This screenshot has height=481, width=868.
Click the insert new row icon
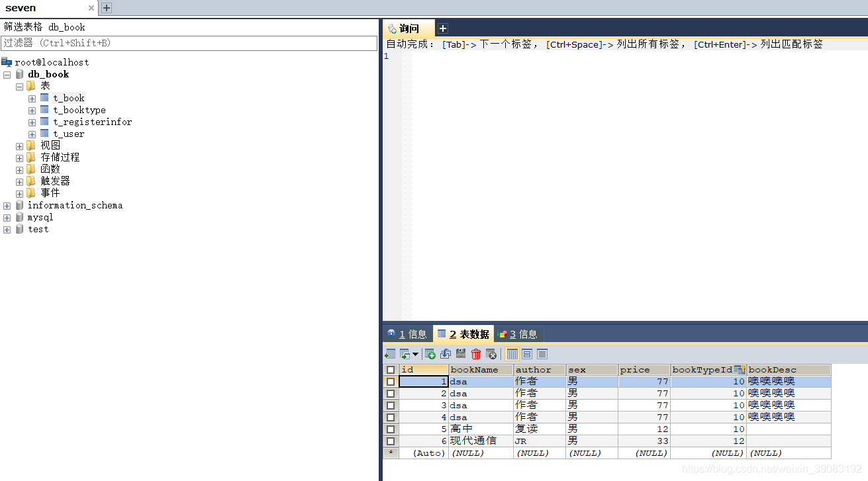coord(430,354)
